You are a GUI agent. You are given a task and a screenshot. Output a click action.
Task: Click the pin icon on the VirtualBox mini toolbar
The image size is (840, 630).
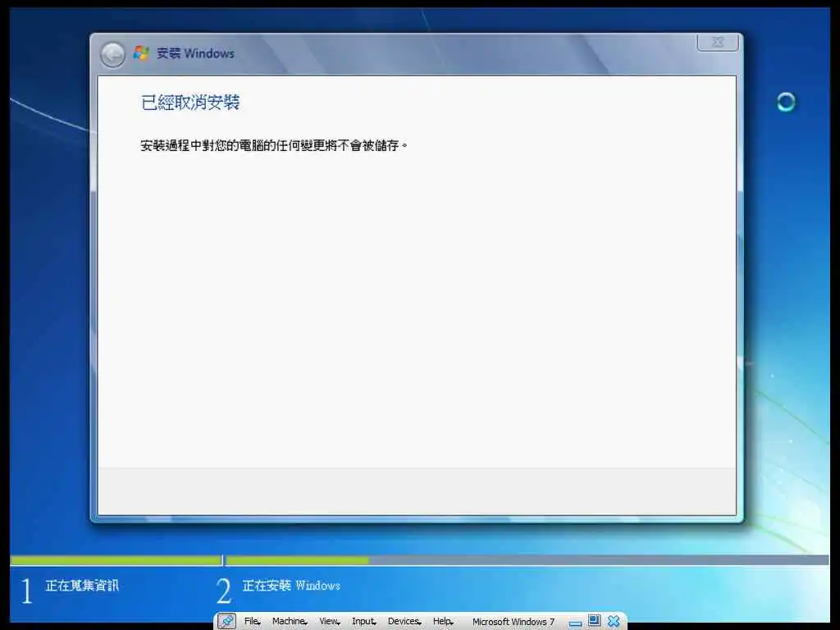(x=226, y=622)
